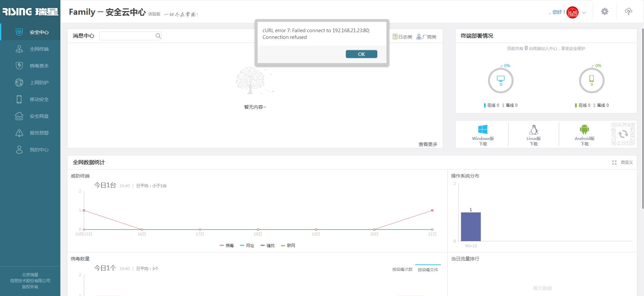Click the cURL error 7 message text

[316, 34]
